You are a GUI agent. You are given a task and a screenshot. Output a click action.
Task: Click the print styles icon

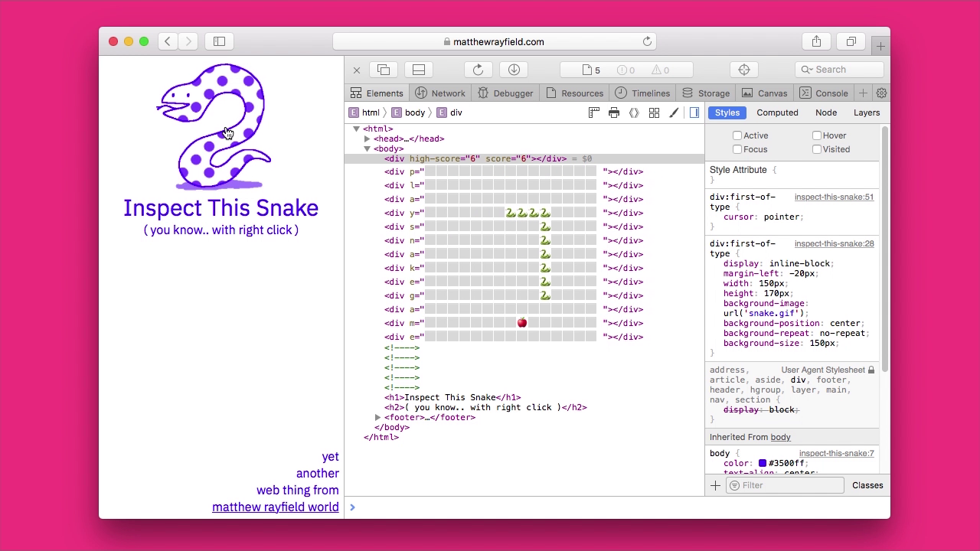614,112
